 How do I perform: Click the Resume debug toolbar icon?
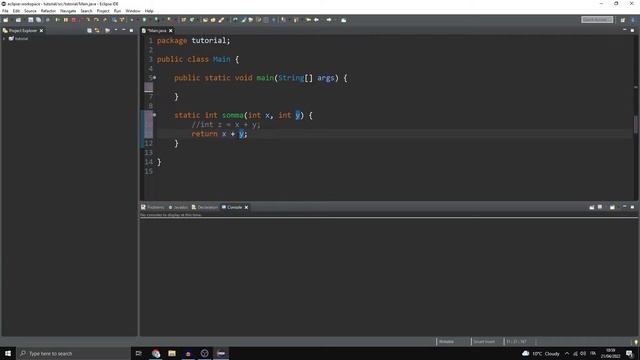pos(58,20)
